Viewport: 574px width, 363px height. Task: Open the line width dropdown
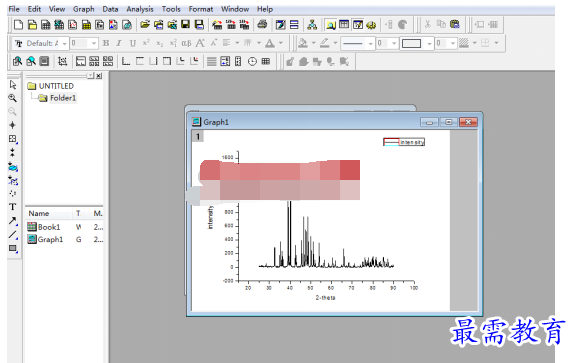pos(394,44)
